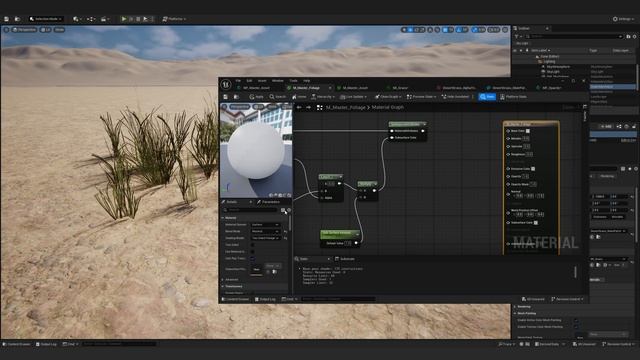Click the Base Color swatch on the output node
Viewport: 640px width, 360px height.
point(528,131)
